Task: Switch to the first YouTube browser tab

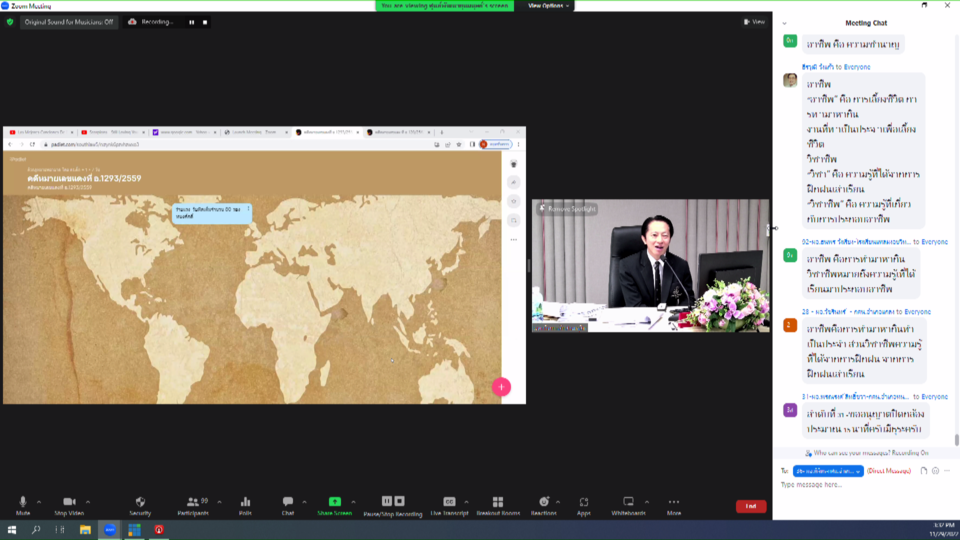Action: coord(40,132)
